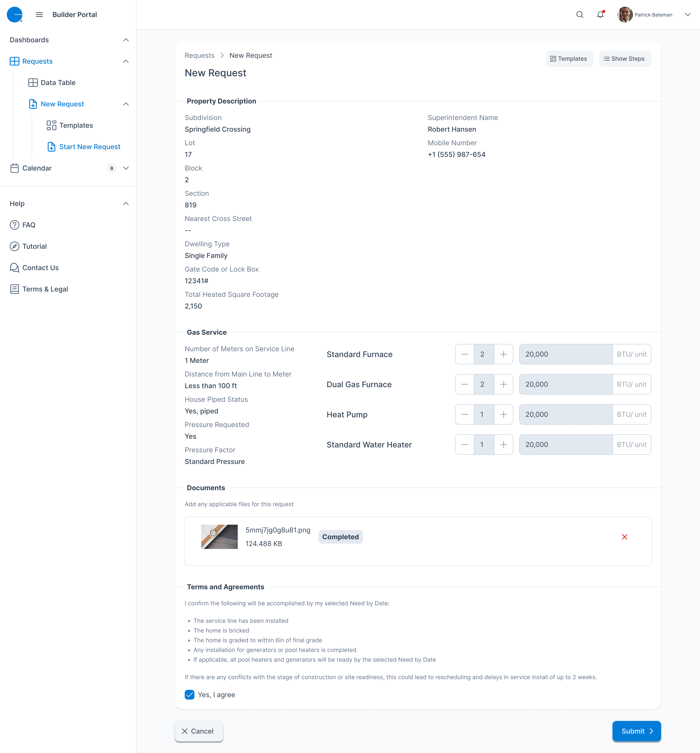Expand the Calendar section

tap(126, 168)
